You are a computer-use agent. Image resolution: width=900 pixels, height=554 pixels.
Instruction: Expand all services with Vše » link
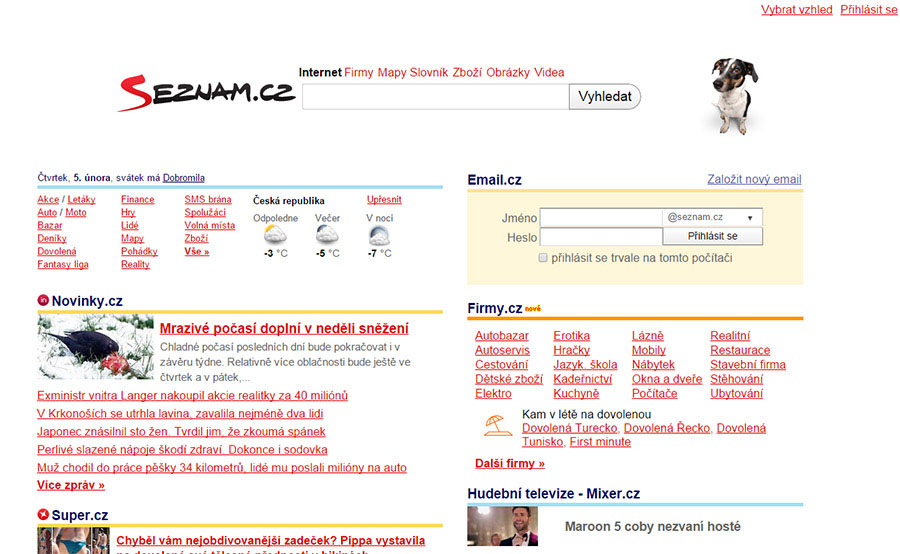pyautogui.click(x=197, y=252)
